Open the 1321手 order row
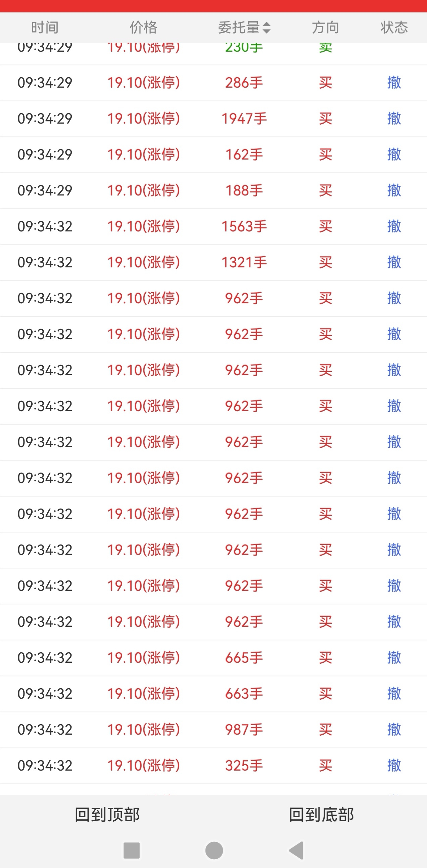Viewport: 427px width, 868px height. point(213,262)
